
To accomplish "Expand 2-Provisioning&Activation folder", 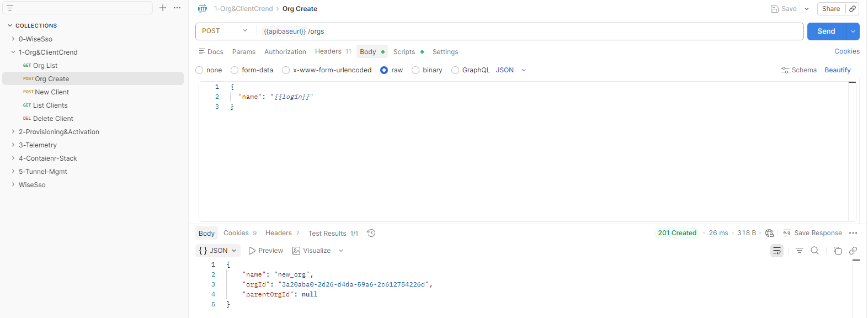I will coord(13,131).
